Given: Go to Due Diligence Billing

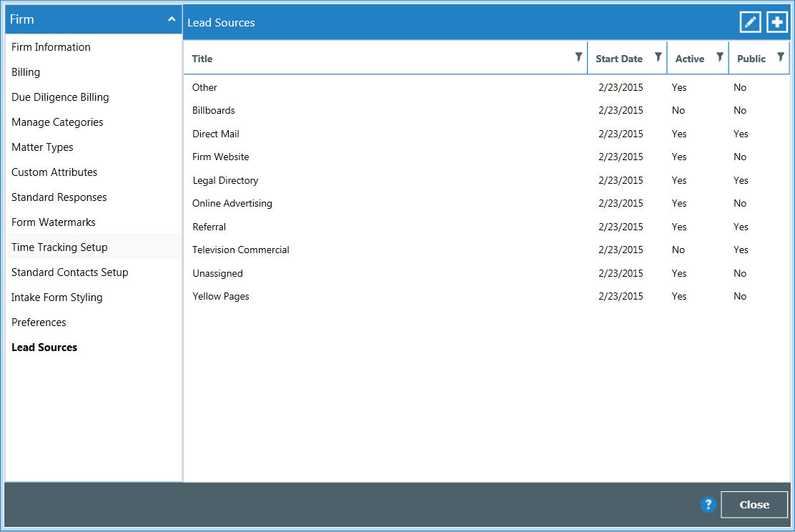Looking at the screenshot, I should pyautogui.click(x=60, y=97).
